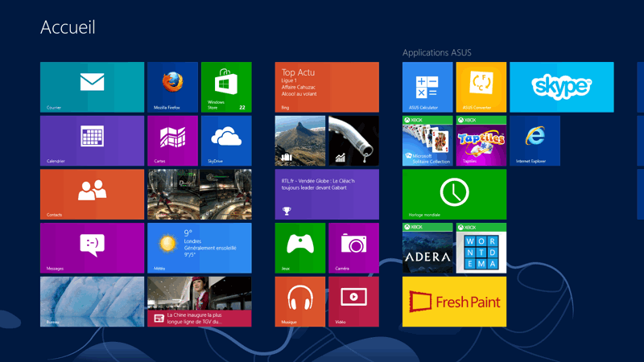Launch ASUS Converter tile
644x362 pixels.
tap(481, 87)
